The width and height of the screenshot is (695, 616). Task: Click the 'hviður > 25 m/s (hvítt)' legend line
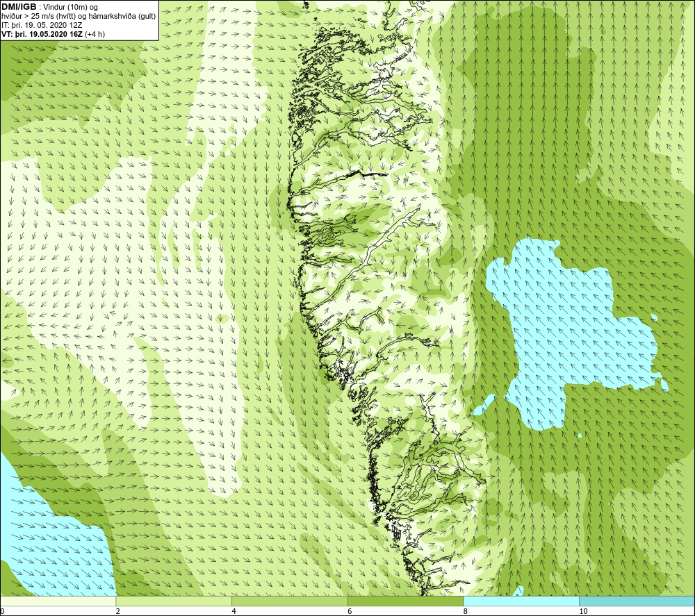(79, 16)
